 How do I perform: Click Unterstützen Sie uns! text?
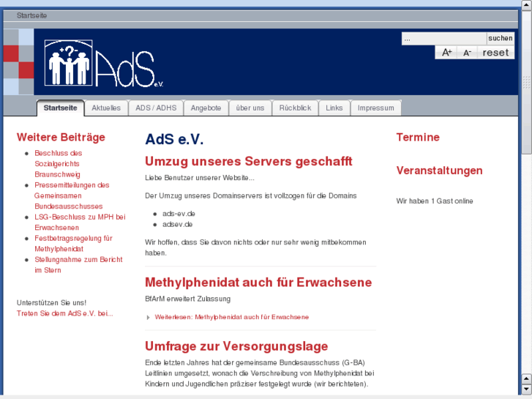click(51, 302)
